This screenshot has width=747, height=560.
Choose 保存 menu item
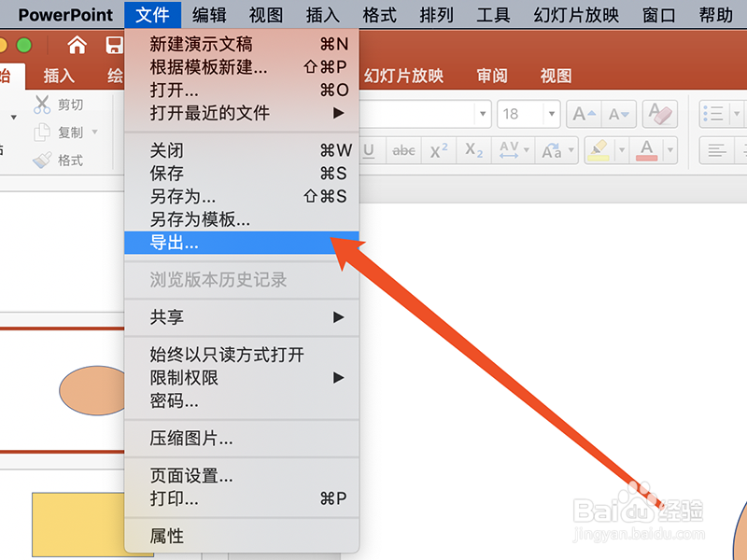pos(242,174)
